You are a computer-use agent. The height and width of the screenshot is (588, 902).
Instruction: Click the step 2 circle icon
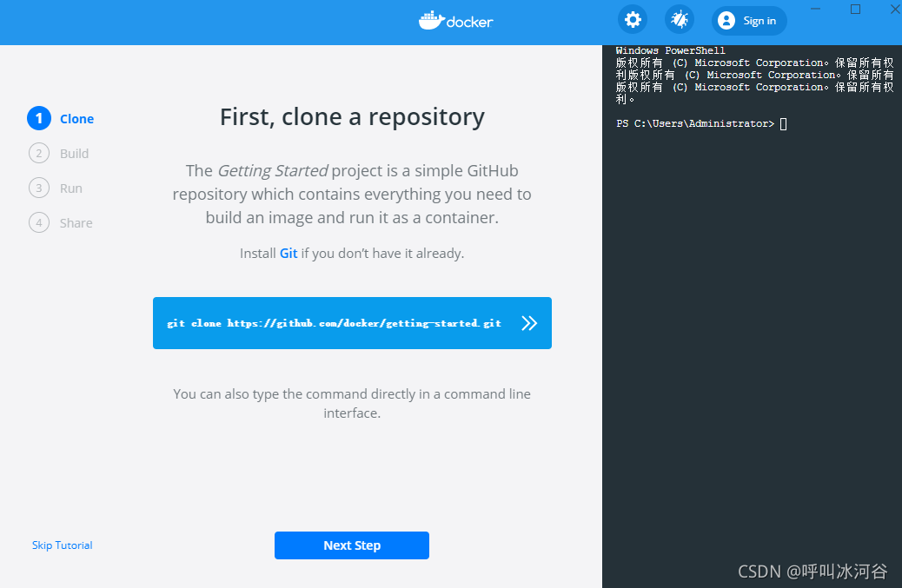click(39, 154)
